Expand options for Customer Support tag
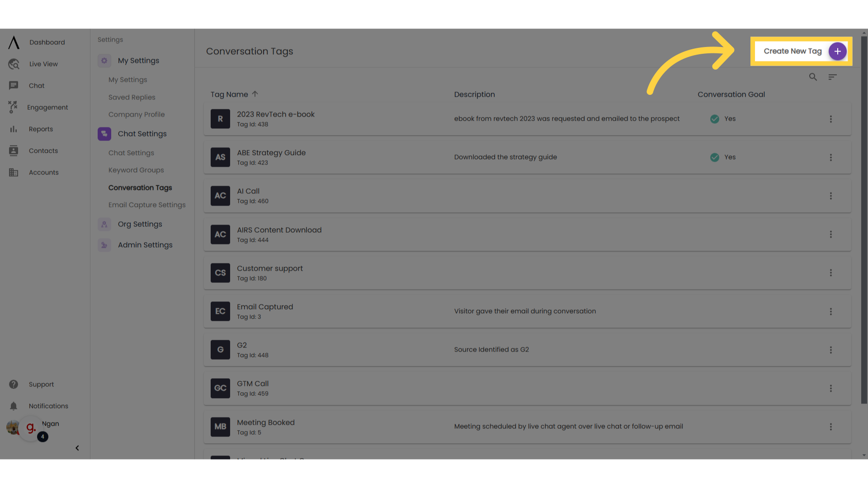 point(830,273)
